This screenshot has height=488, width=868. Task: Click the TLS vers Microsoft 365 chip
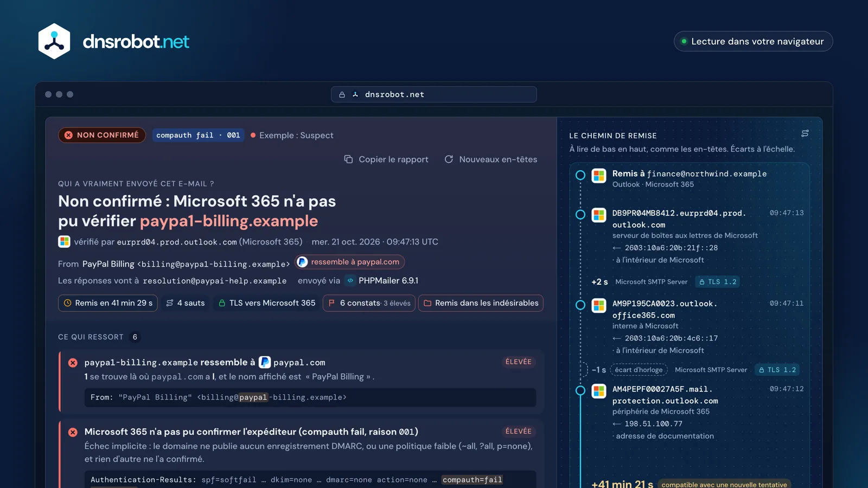click(266, 303)
